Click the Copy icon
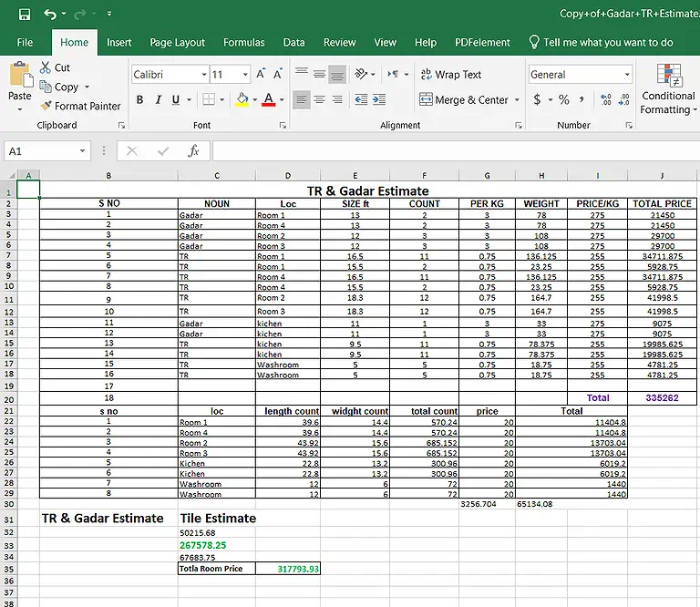Image resolution: width=700 pixels, height=607 pixels. click(x=46, y=87)
